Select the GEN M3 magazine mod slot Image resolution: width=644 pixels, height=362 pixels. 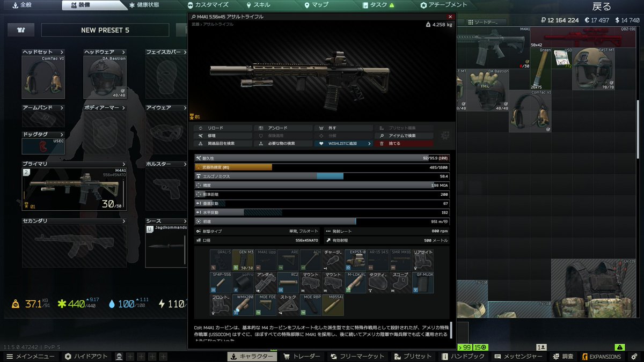(243, 260)
